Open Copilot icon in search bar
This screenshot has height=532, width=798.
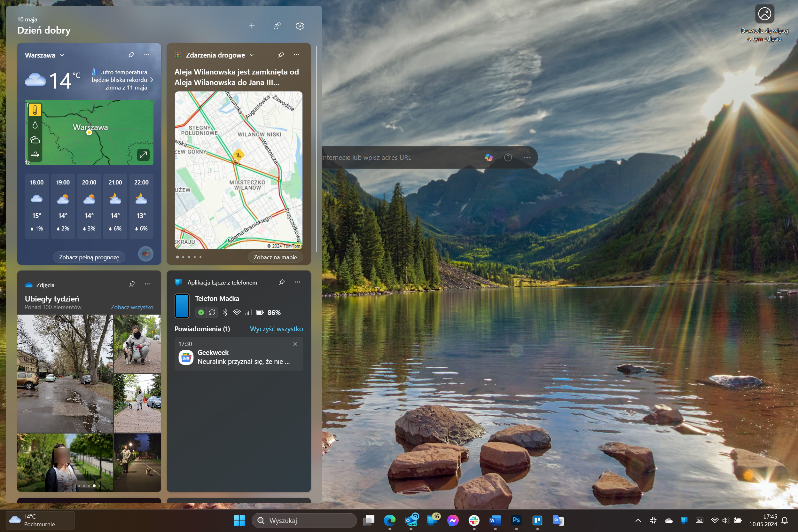coord(489,157)
